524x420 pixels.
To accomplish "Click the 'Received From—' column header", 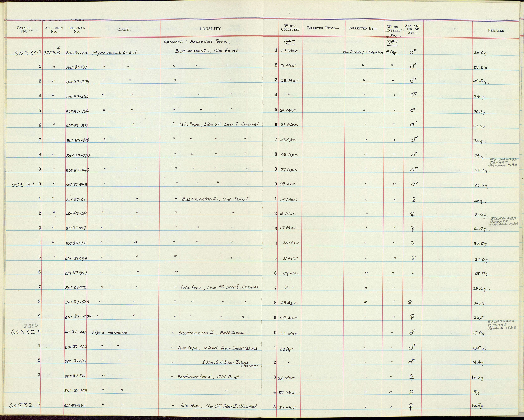I will [x=323, y=28].
